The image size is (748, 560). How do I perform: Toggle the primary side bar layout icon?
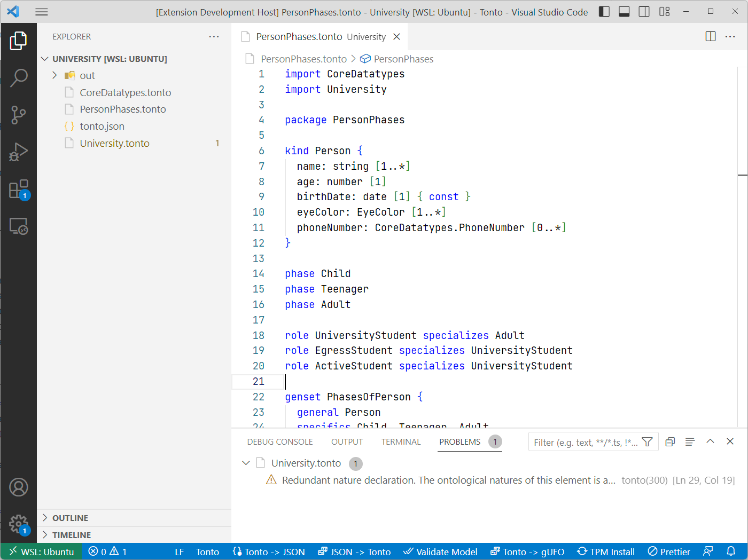click(x=604, y=12)
